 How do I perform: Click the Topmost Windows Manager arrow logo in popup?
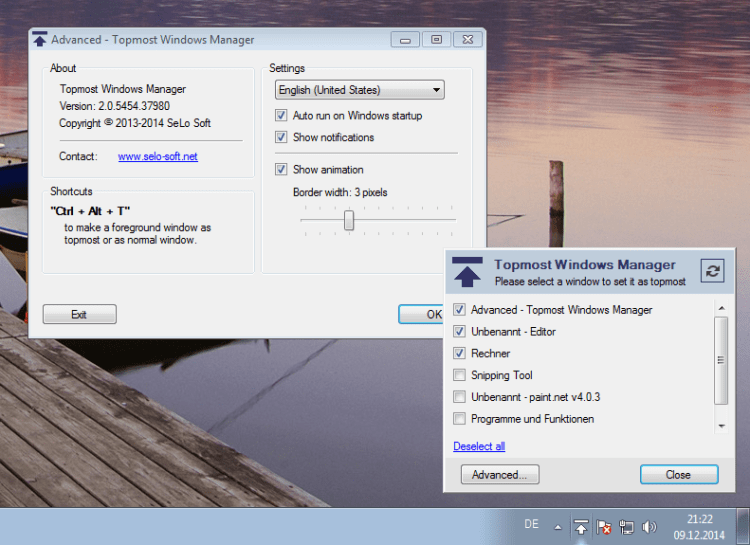pyautogui.click(x=467, y=272)
